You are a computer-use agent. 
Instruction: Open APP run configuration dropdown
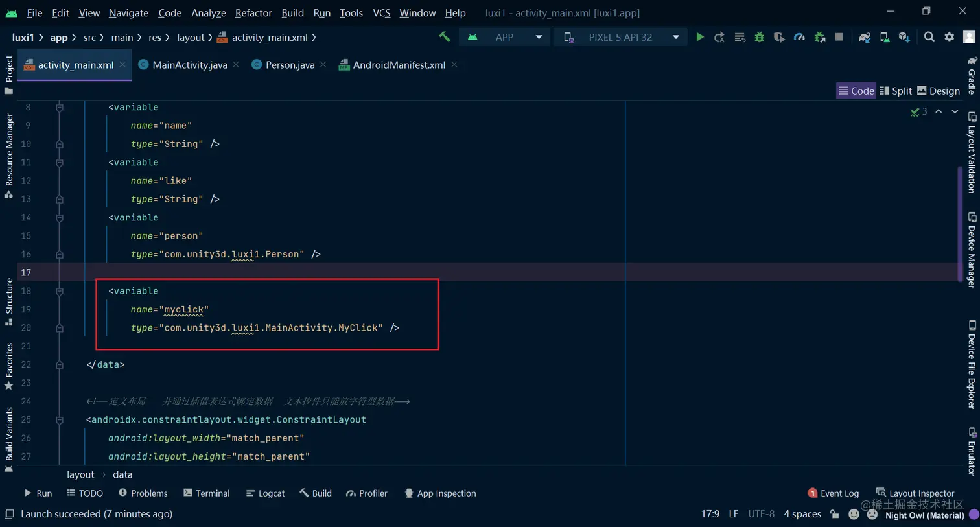tap(505, 37)
